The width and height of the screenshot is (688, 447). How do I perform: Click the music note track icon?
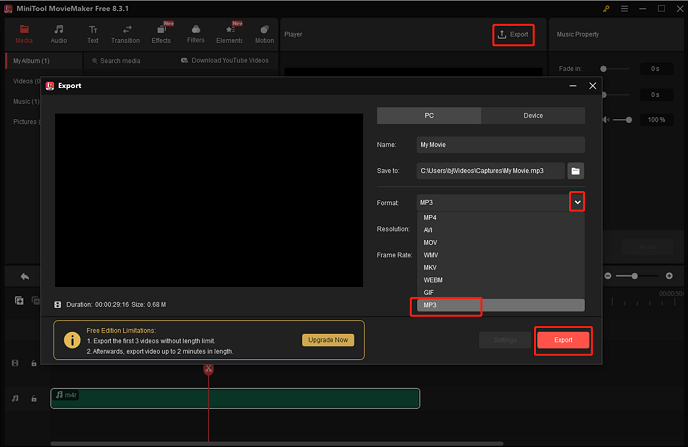[x=15, y=398]
